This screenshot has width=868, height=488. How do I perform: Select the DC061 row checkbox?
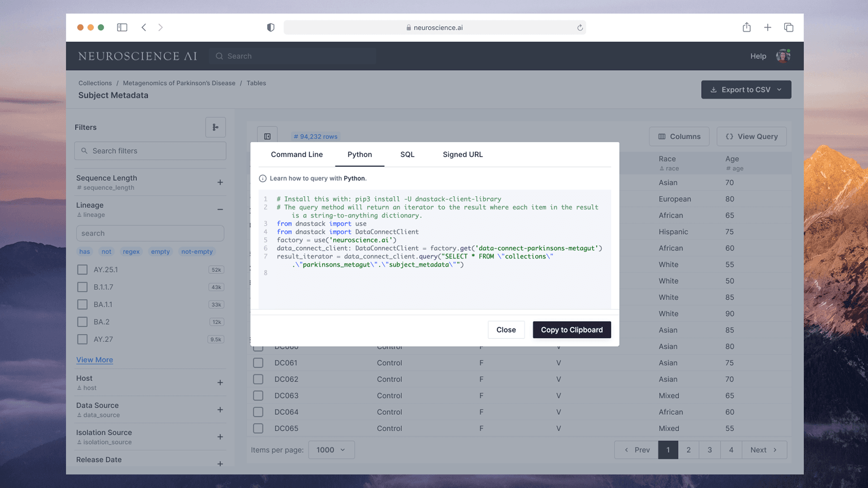(258, 363)
